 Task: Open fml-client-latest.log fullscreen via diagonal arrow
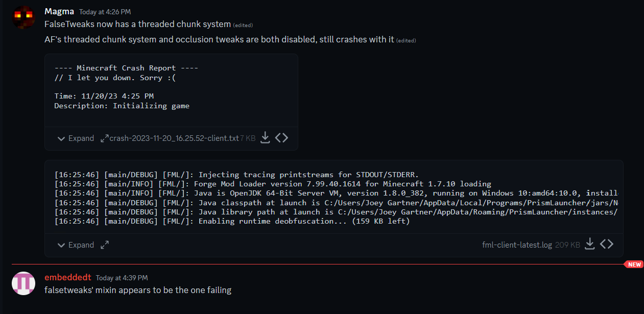(104, 245)
